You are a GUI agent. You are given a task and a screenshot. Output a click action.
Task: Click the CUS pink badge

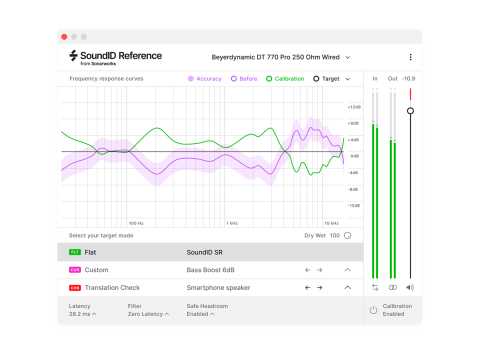(75, 270)
